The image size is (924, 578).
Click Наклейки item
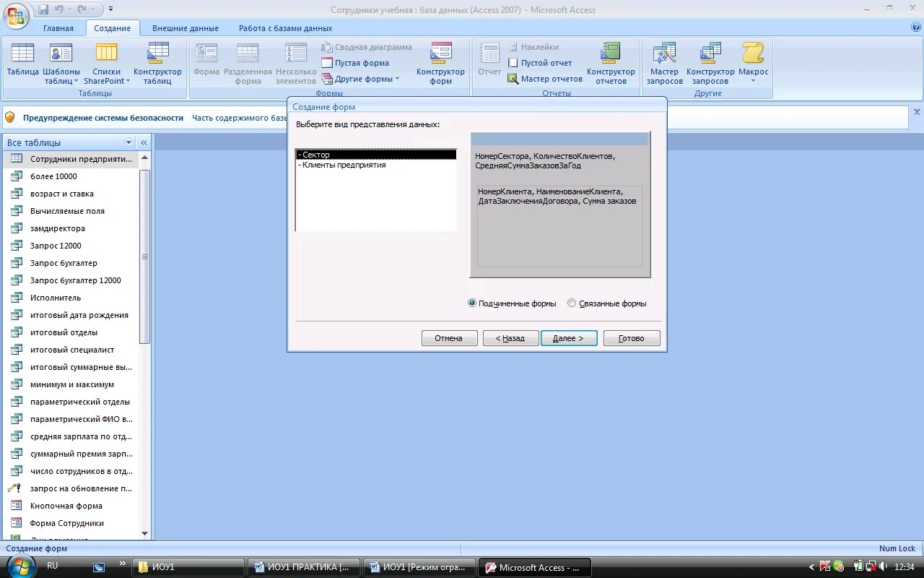click(533, 47)
